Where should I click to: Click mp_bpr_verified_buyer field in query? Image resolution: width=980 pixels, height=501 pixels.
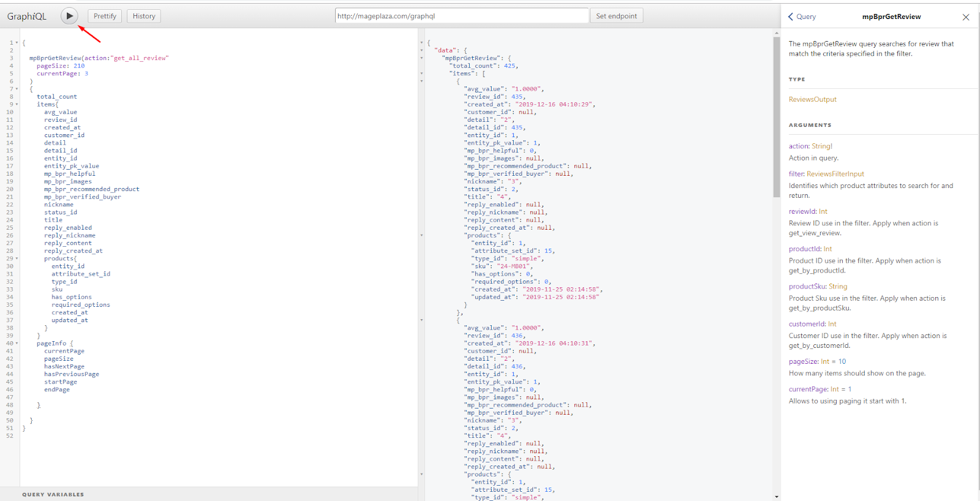coord(83,197)
